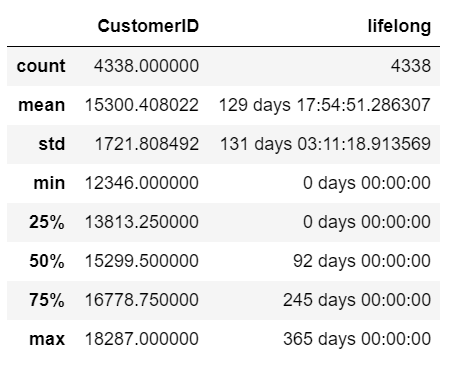Select the min row label
450x374 pixels.
49,183
